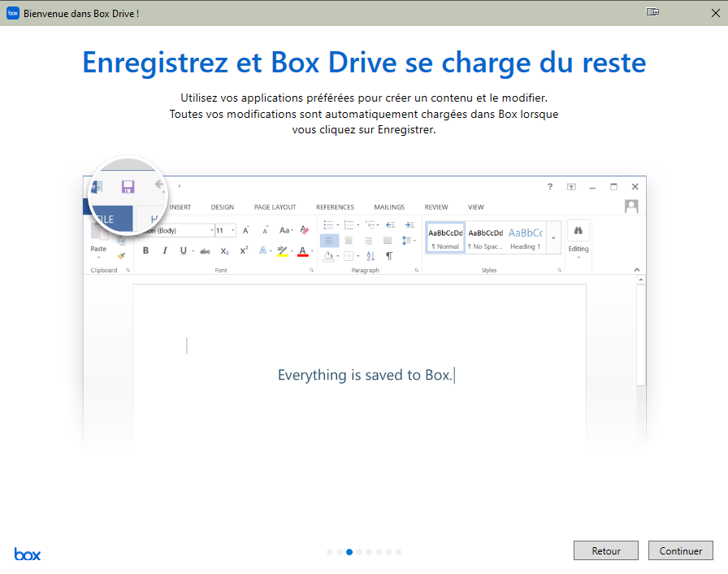The height and width of the screenshot is (574, 728).
Task: Click the borders icon in Paragraph group
Action: click(349, 256)
